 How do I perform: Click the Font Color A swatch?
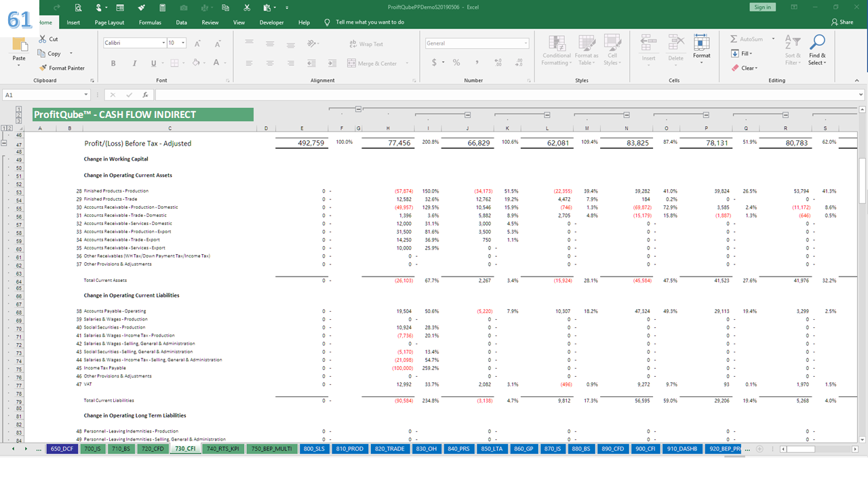click(x=216, y=63)
